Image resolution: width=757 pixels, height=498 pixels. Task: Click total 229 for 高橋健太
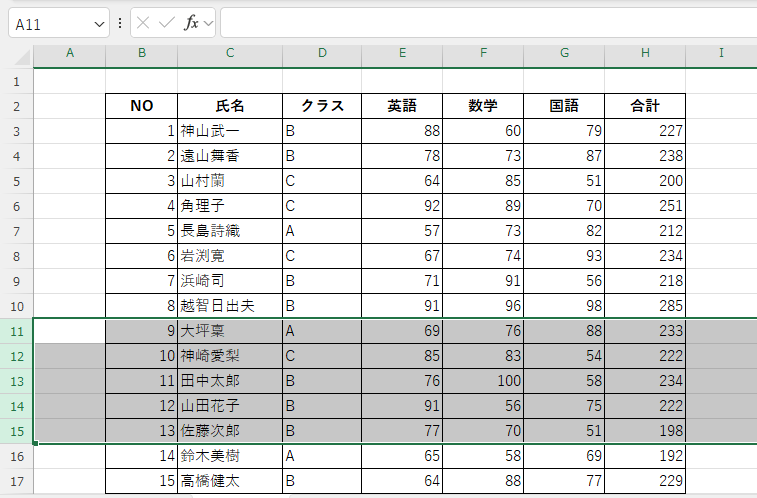click(x=645, y=482)
